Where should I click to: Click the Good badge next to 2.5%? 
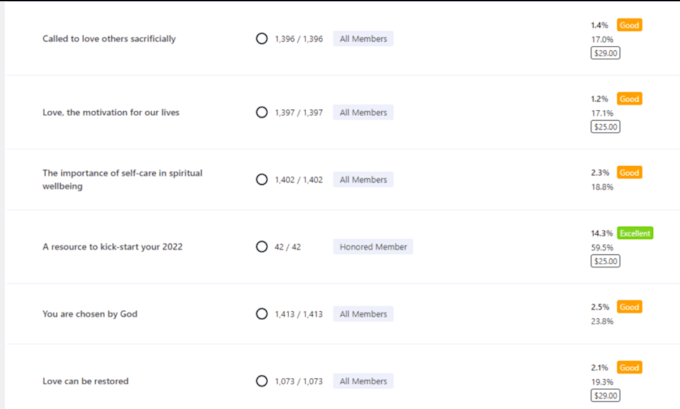629,307
